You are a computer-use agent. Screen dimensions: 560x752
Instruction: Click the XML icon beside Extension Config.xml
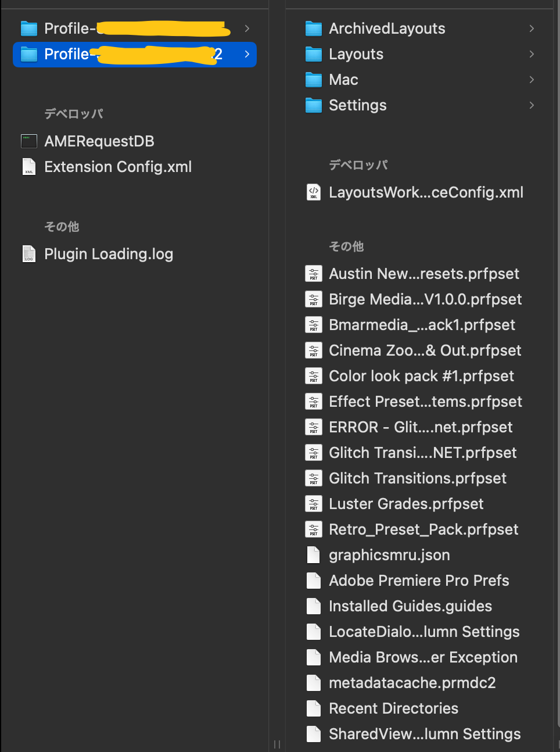pos(28,167)
